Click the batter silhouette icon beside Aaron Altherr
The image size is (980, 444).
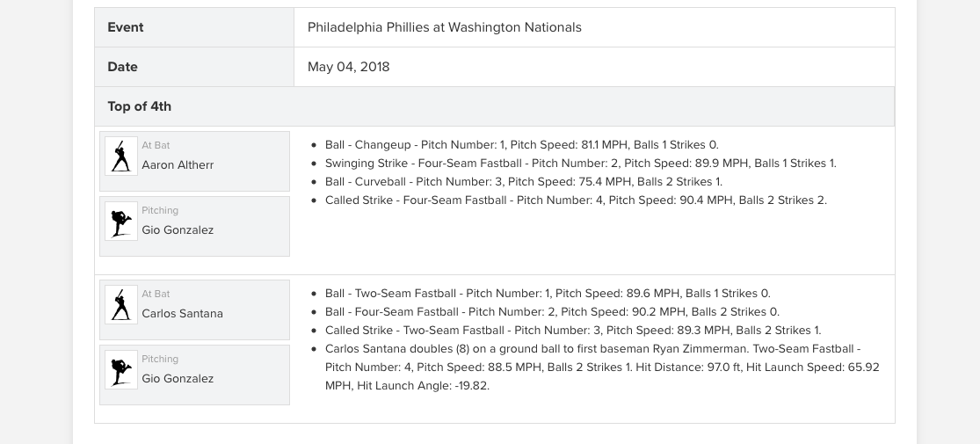[x=121, y=156]
